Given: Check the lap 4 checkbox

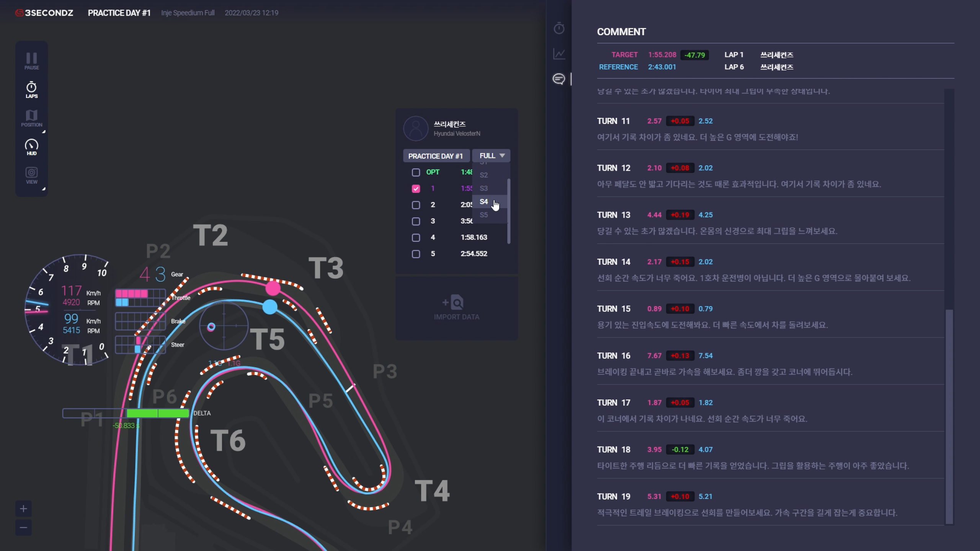Looking at the screenshot, I should point(416,238).
